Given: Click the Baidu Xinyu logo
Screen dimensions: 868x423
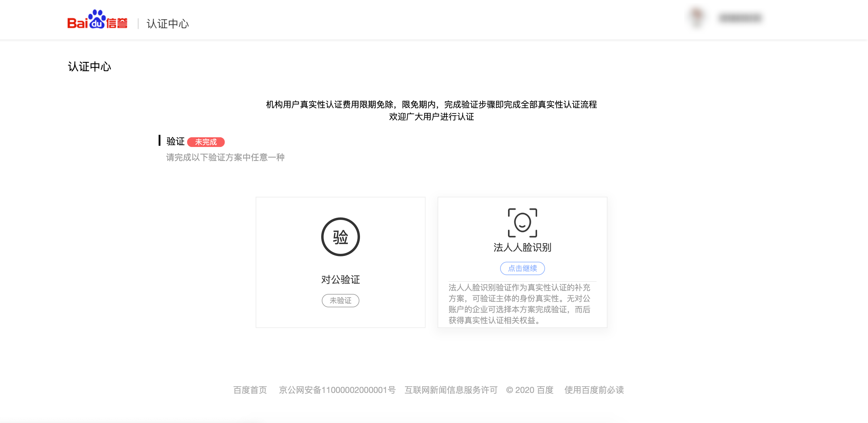Looking at the screenshot, I should (97, 20).
